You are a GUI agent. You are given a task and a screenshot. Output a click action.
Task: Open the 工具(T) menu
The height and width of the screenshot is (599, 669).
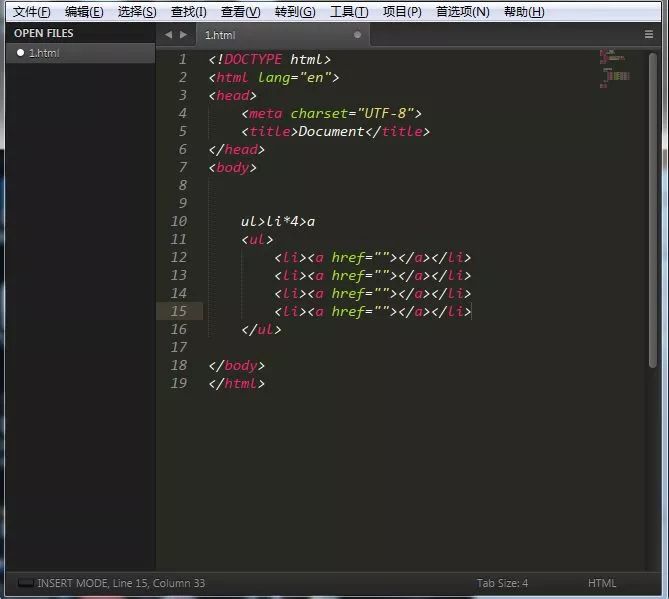(x=349, y=12)
